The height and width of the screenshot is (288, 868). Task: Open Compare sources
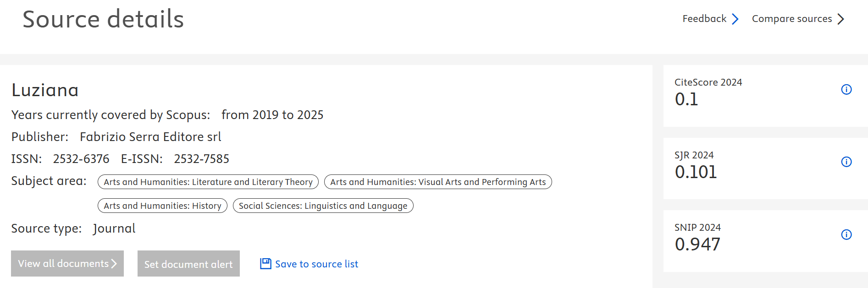click(791, 19)
